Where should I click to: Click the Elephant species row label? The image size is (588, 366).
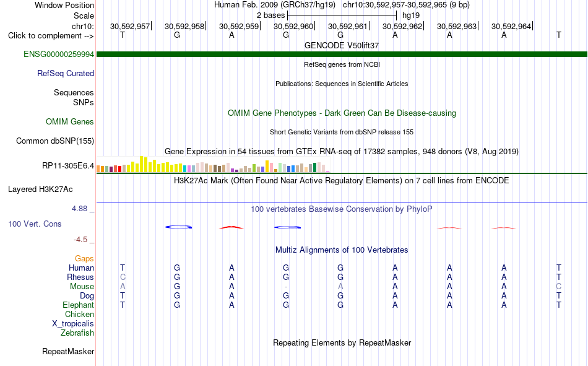[x=79, y=305]
